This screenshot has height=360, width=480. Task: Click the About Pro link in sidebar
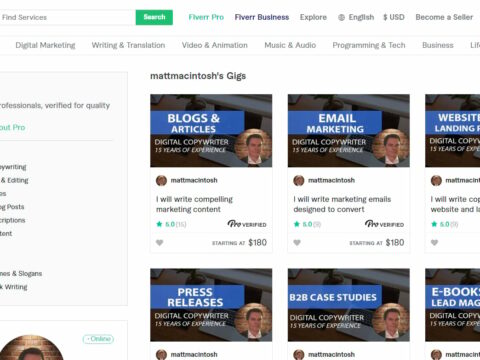12,127
